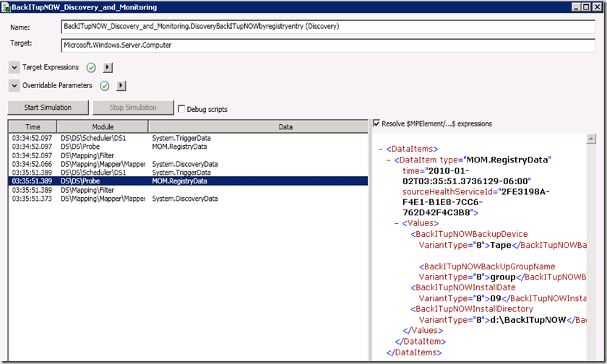Viewport: 607px width, 364px height.
Task: Sort by the Time column header
Action: tap(33, 127)
